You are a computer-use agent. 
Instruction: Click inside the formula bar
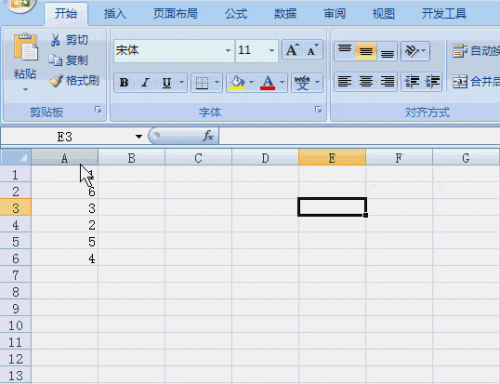pos(359,136)
